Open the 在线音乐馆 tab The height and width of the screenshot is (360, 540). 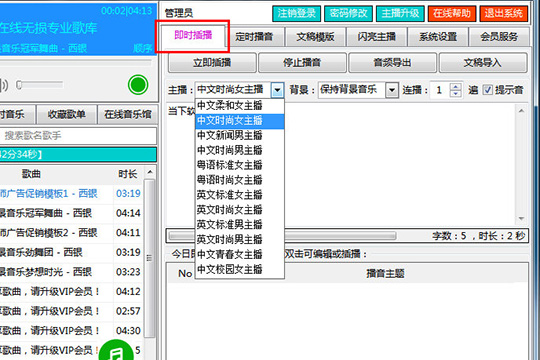(128, 114)
